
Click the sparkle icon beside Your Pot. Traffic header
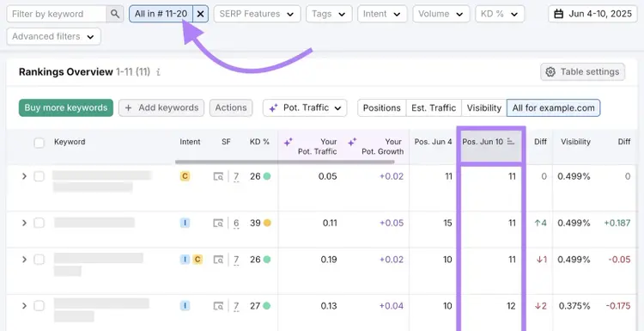[288, 142]
